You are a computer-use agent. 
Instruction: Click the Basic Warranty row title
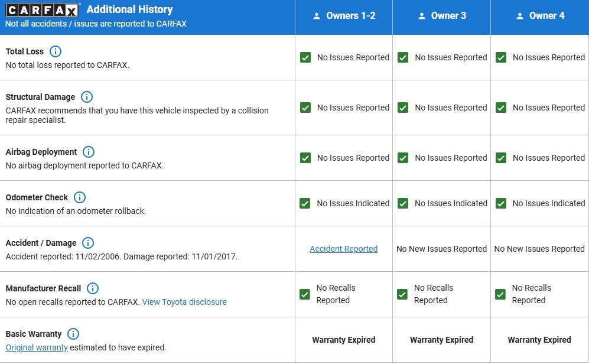click(34, 334)
